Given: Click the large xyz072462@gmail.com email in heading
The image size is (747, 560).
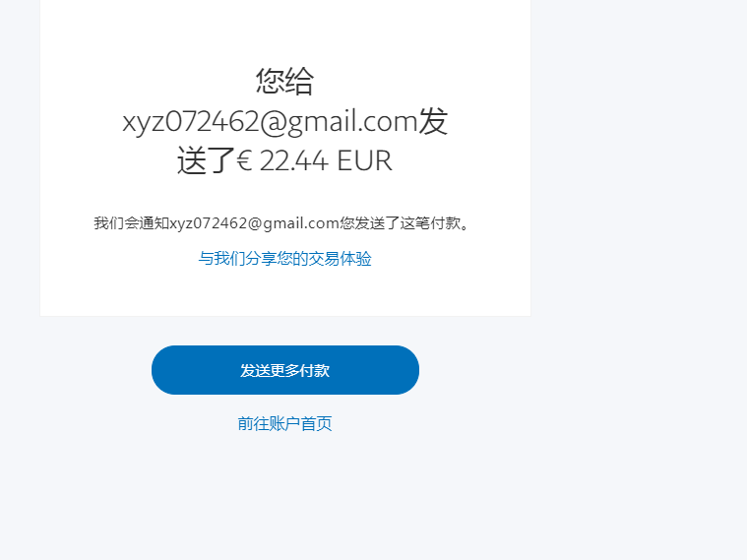Looking at the screenshot, I should pyautogui.click(x=270, y=121).
